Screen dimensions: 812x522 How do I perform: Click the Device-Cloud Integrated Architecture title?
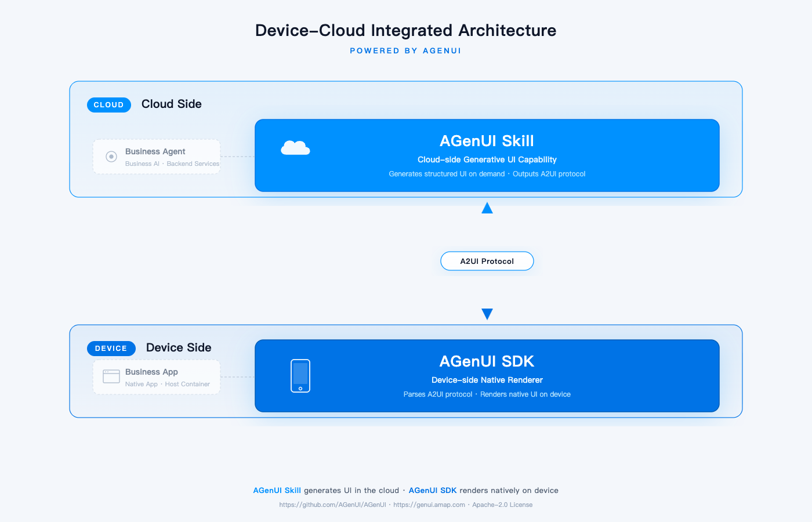coord(406,30)
